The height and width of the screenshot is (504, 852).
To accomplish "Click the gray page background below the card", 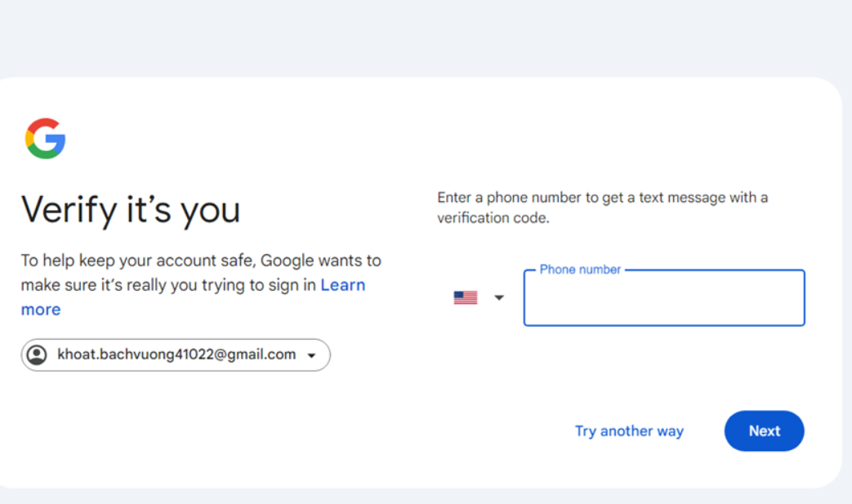I will tap(408, 497).
